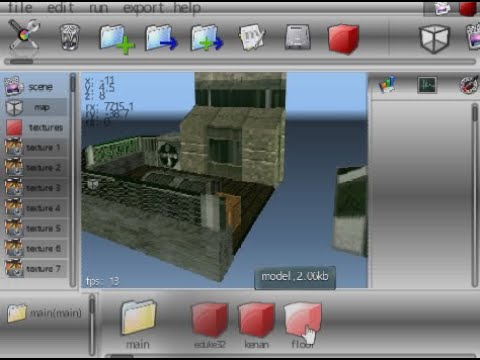Click the main(main) folder in bottom-left panel

(x=44, y=313)
